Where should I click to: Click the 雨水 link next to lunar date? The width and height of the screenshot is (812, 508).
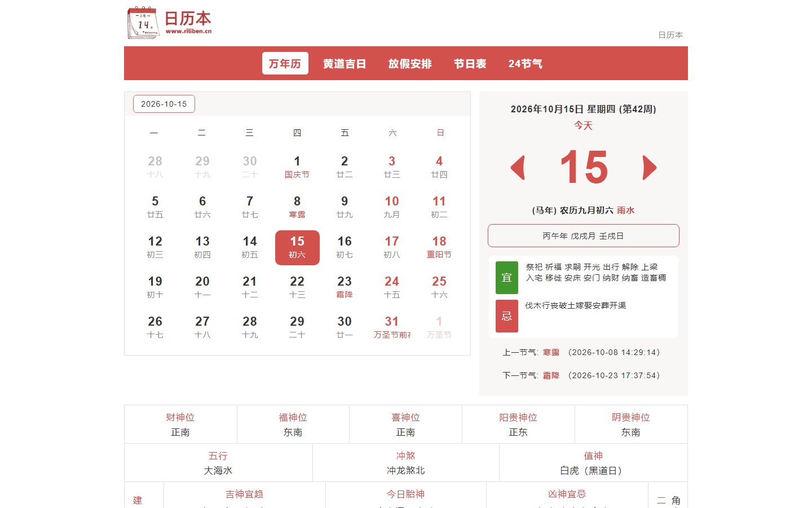[x=626, y=210]
